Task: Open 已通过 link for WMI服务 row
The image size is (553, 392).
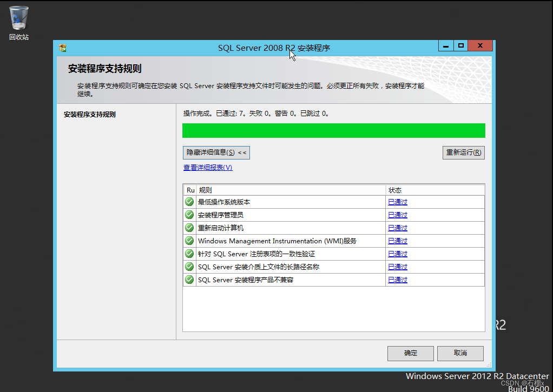Action: (398, 241)
